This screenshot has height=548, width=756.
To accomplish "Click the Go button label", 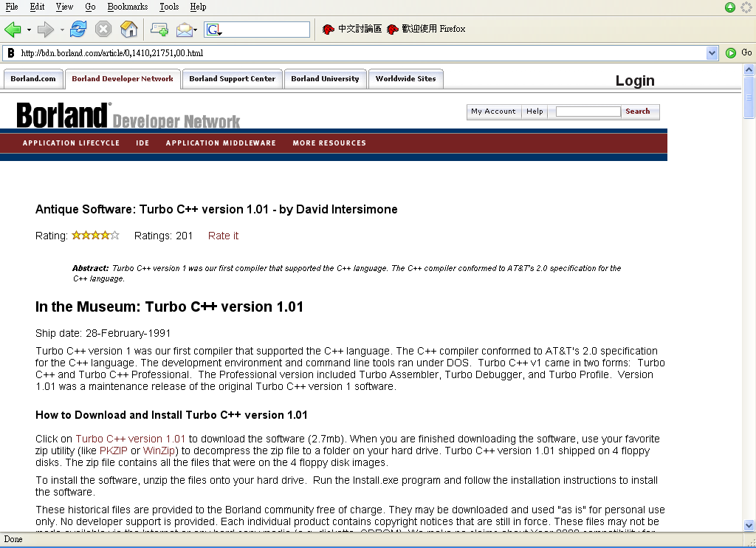I will tap(746, 52).
